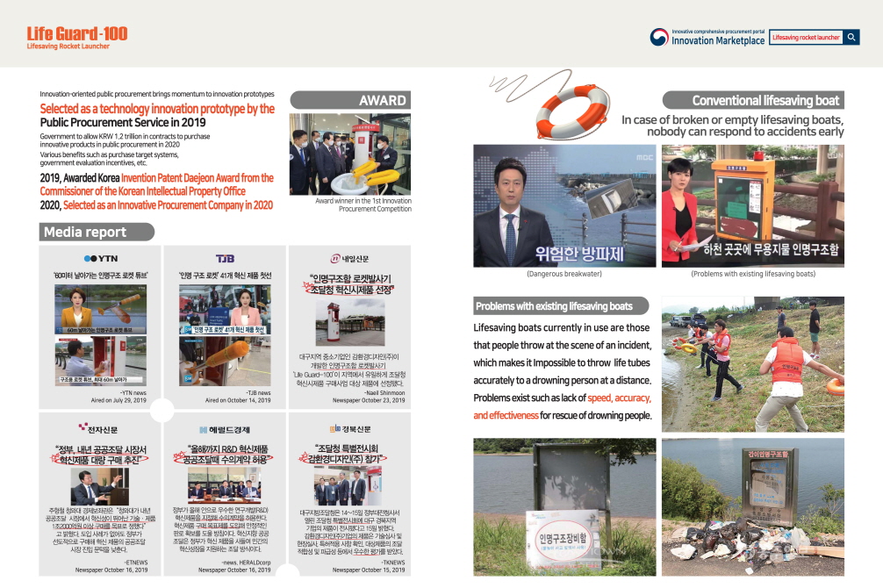Screen dimensions: 883x588
Task: Open the YTN anchor news screenshot
Action: pyautogui.click(x=100, y=309)
